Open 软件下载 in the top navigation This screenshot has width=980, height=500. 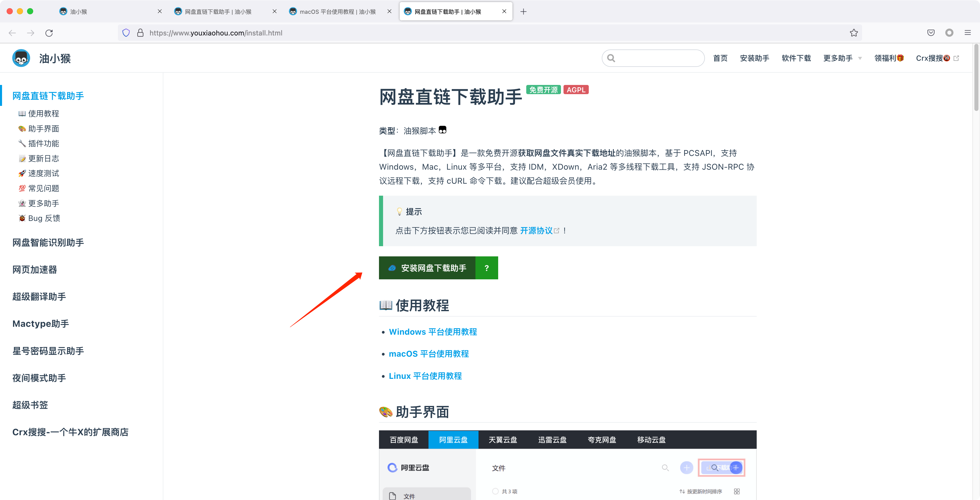796,58
